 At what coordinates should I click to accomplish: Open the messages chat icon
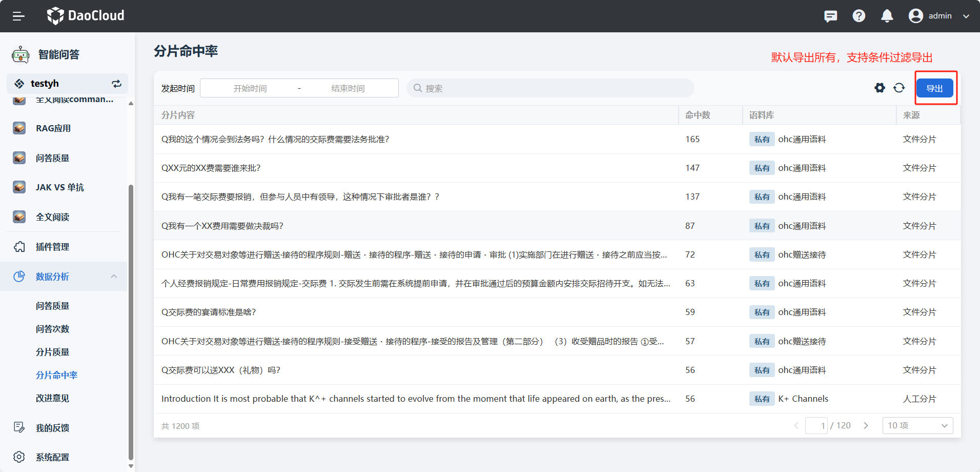[x=830, y=16]
